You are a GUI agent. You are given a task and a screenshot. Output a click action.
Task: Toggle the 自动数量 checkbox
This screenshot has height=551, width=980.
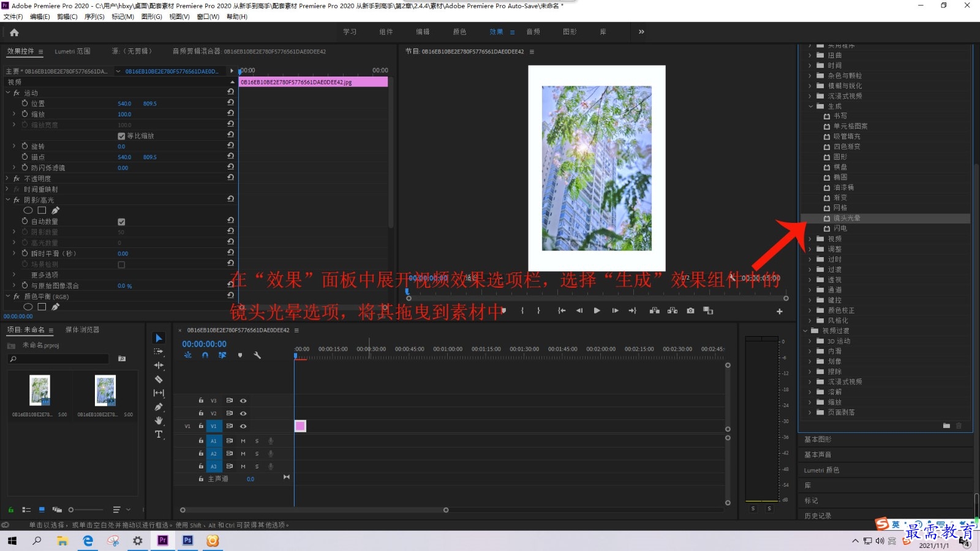click(121, 222)
